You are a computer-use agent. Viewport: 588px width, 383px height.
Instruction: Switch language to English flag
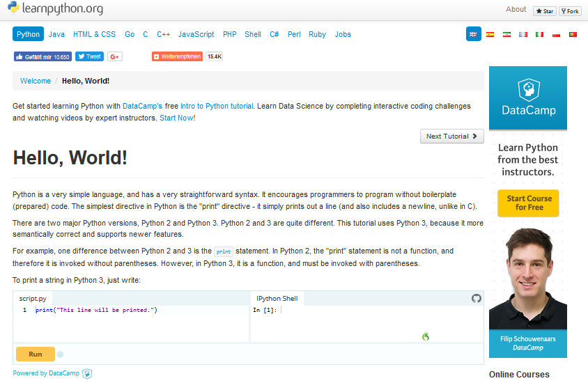point(473,34)
